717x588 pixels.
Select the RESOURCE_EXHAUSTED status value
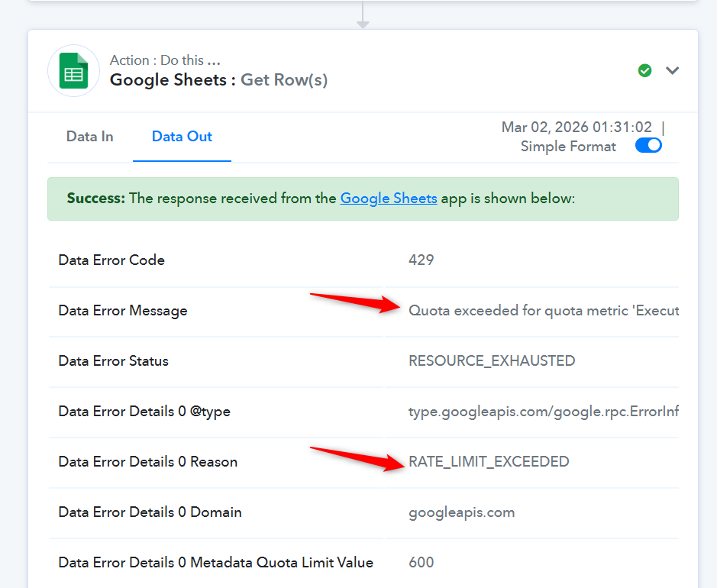click(x=492, y=361)
